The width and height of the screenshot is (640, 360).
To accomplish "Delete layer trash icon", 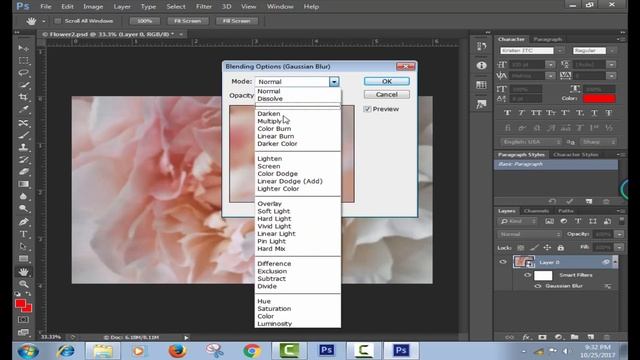I will point(607,337).
